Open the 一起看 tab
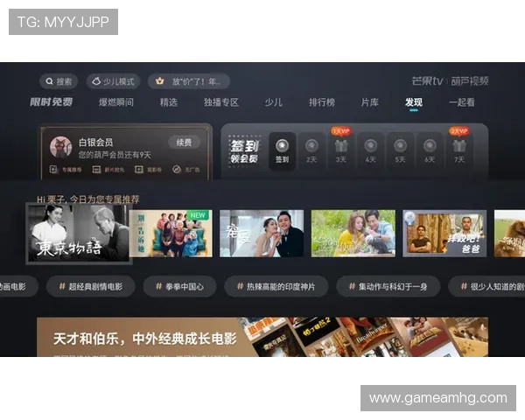 click(x=462, y=102)
